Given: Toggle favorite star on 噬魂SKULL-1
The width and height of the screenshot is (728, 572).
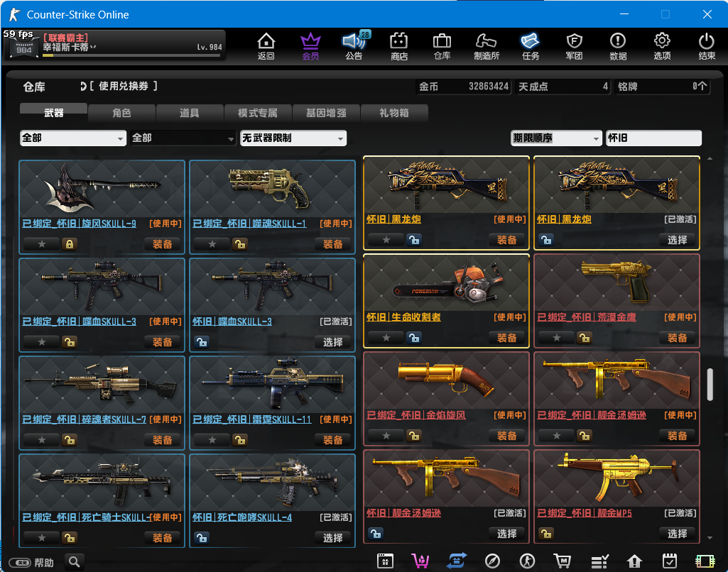Looking at the screenshot, I should click(x=212, y=244).
